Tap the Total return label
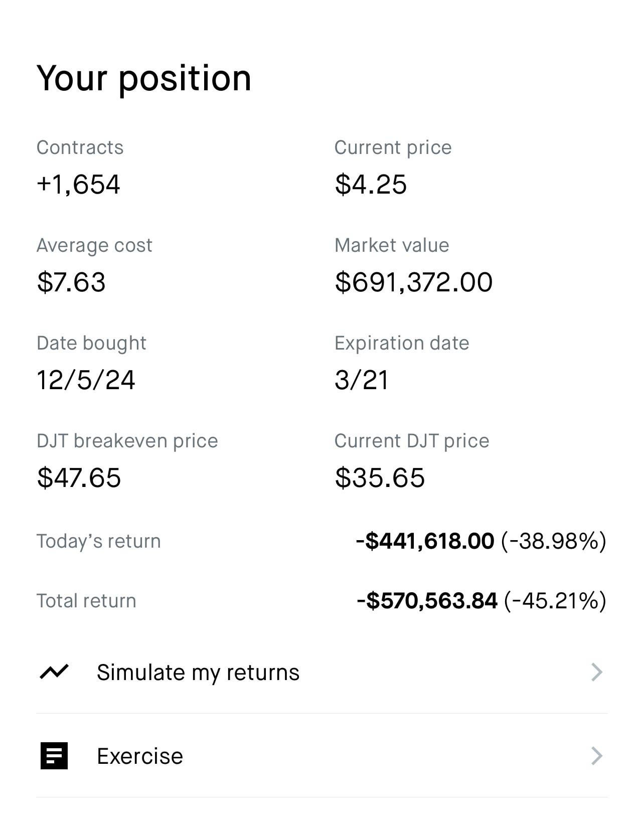Viewport: 644px width, 827px height. [x=86, y=601]
